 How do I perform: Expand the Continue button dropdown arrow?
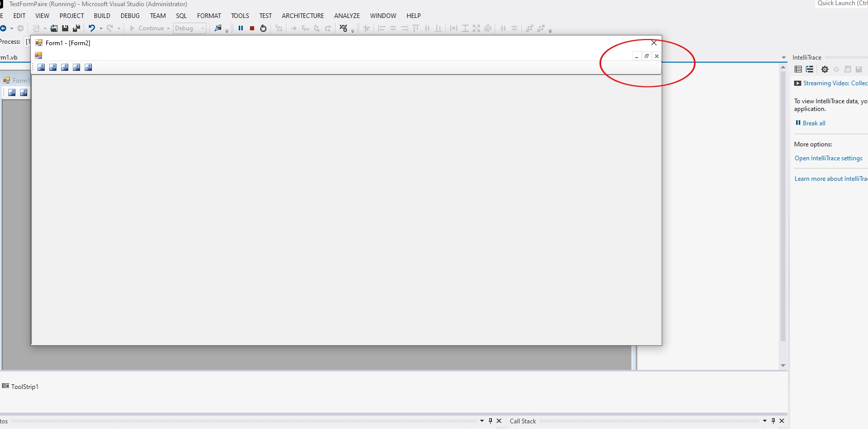coord(168,28)
